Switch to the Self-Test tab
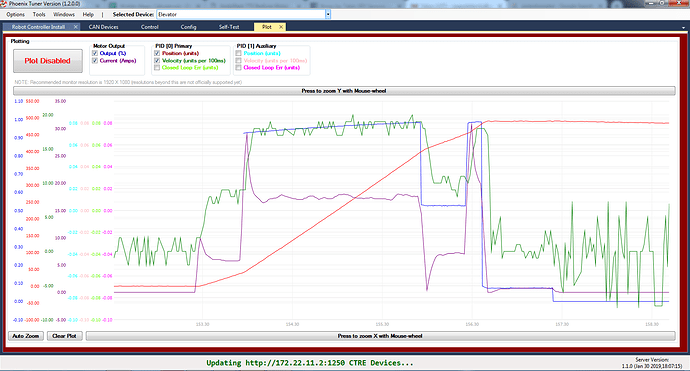 pyautogui.click(x=229, y=27)
